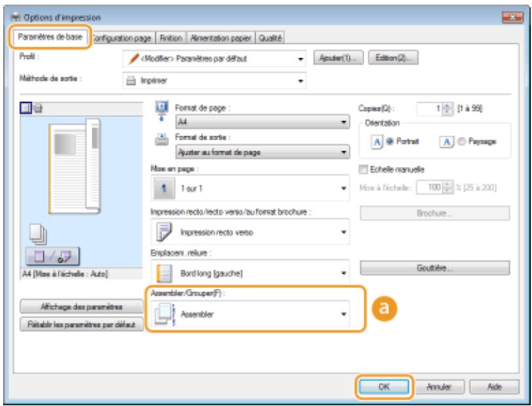Click the Annuler button
The height and width of the screenshot is (406, 532).
coord(439,386)
